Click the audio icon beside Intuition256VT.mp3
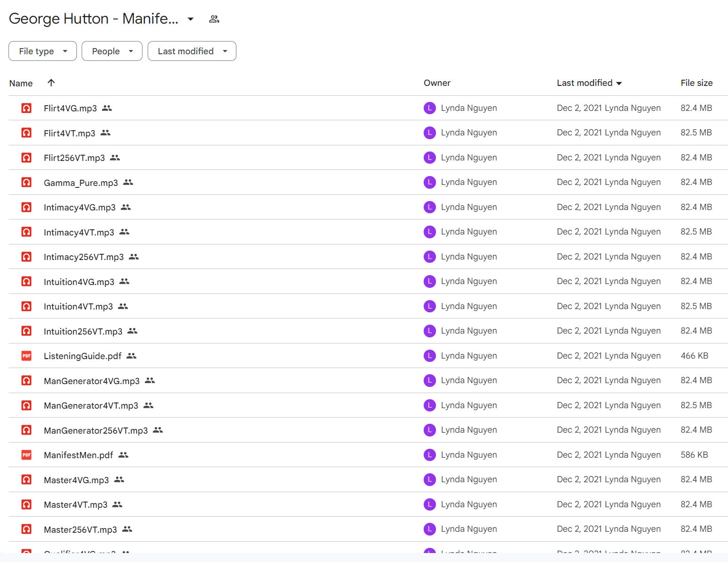Viewport: 728px width, 562px height. pos(26,331)
